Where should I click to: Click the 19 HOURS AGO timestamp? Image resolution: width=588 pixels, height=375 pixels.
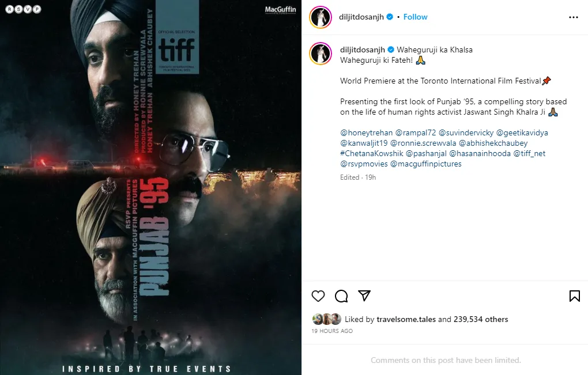click(332, 331)
